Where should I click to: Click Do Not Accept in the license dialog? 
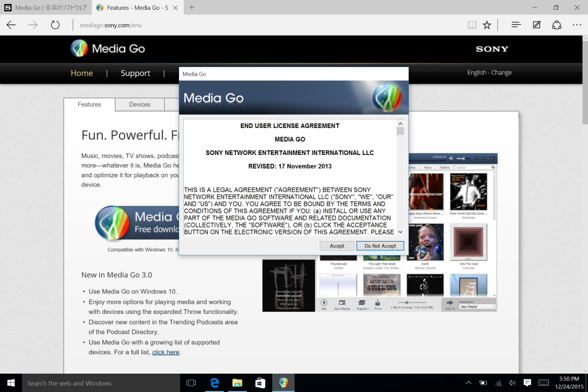click(380, 246)
